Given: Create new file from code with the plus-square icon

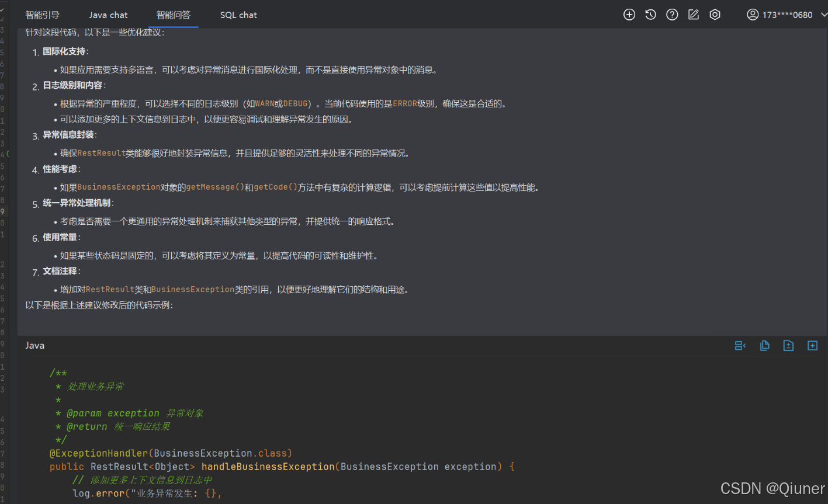Looking at the screenshot, I should (x=812, y=345).
